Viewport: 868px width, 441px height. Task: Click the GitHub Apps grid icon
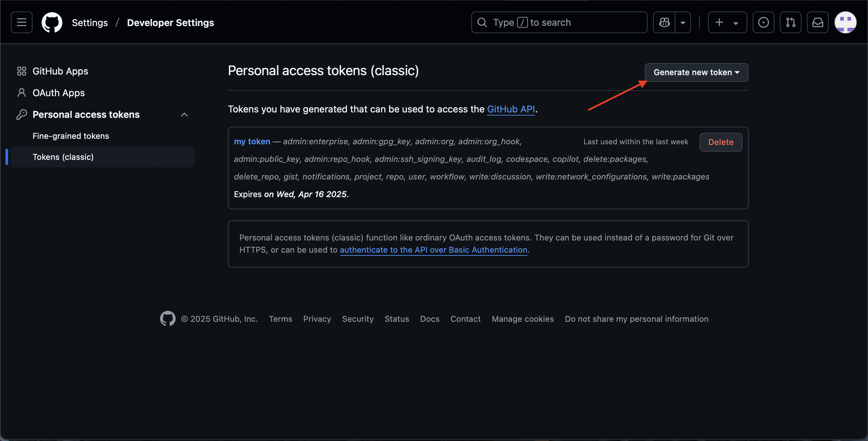22,71
